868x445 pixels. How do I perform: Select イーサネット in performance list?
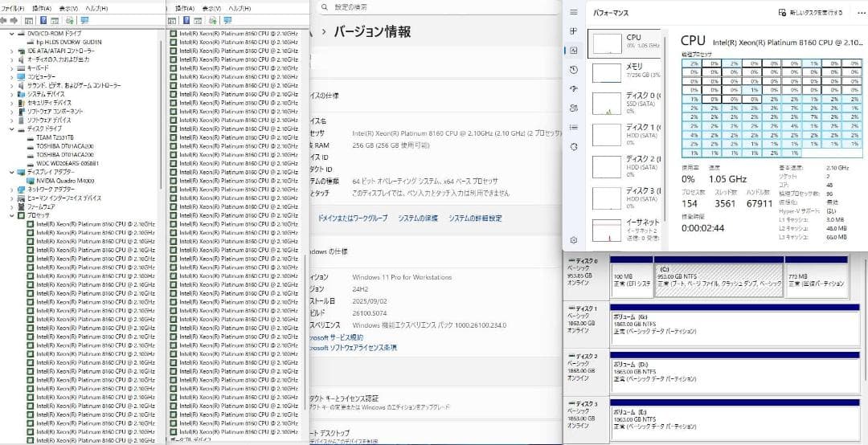626,231
